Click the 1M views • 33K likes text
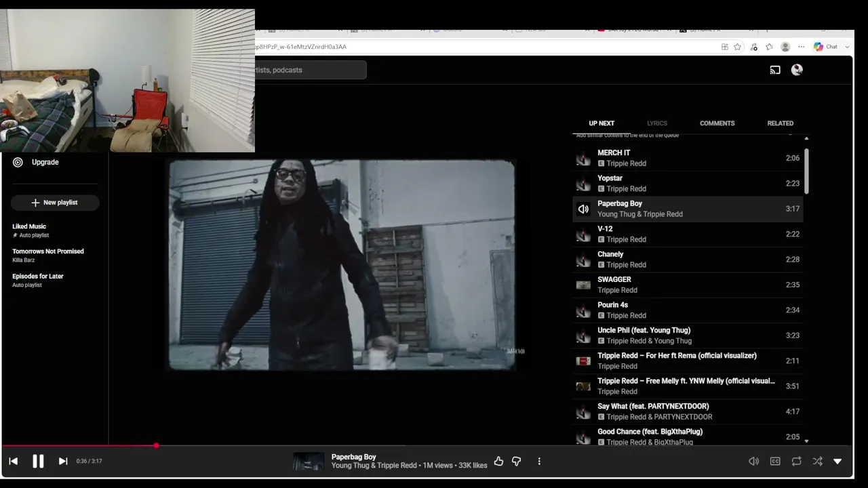The width and height of the screenshot is (868, 488). (x=455, y=466)
